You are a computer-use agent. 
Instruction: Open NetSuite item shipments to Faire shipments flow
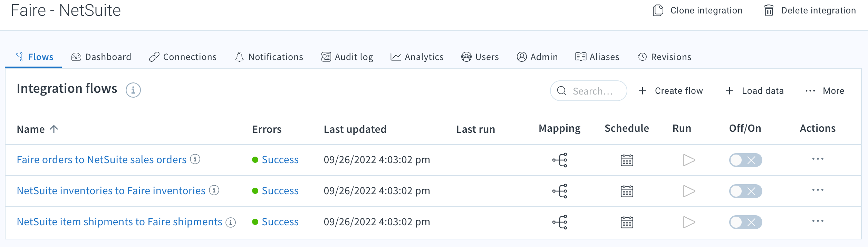(x=119, y=222)
